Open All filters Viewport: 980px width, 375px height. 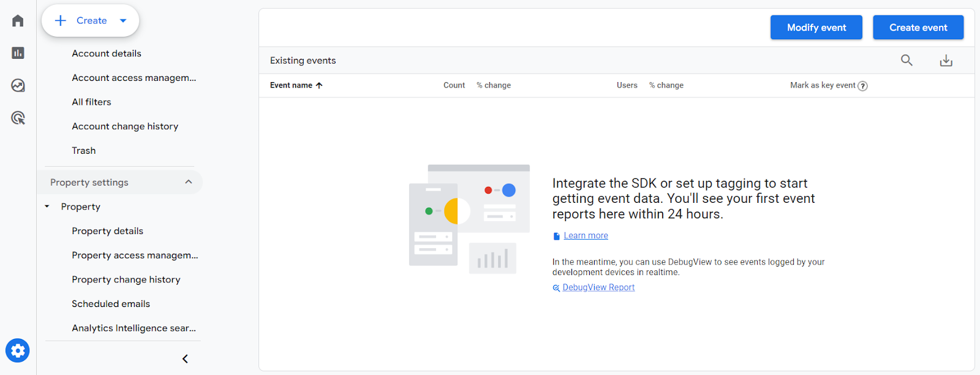point(91,102)
